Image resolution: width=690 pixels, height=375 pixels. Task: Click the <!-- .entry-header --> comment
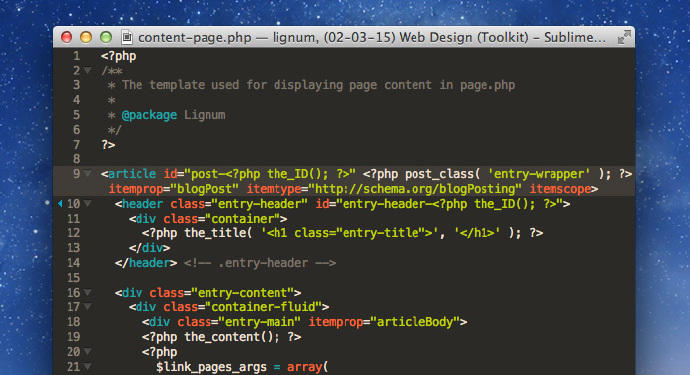tap(260, 263)
